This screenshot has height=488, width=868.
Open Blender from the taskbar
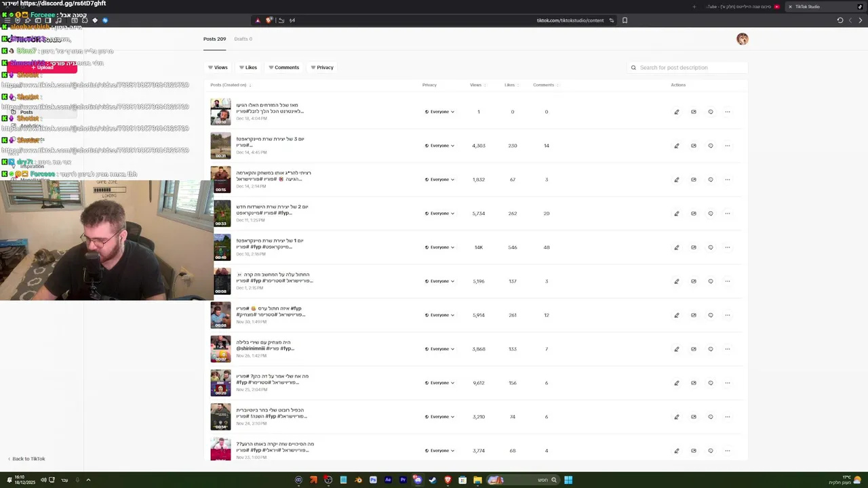pos(358,480)
